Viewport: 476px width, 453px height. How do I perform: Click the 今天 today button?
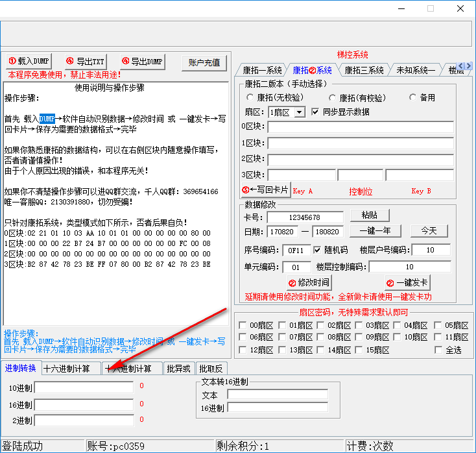(x=429, y=231)
